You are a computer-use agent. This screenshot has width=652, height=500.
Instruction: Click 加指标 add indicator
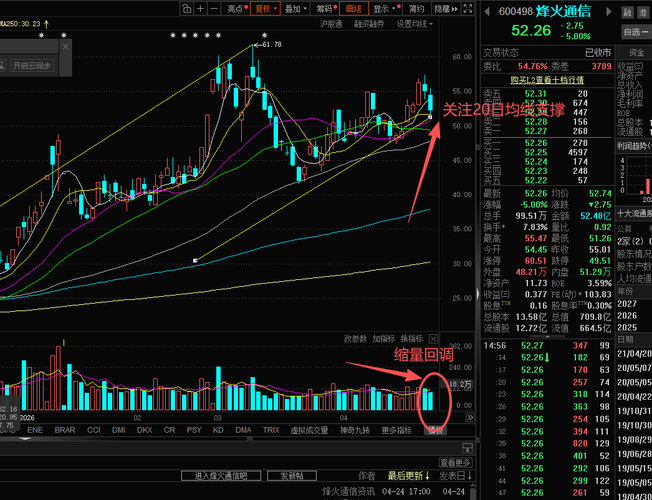tap(383, 339)
